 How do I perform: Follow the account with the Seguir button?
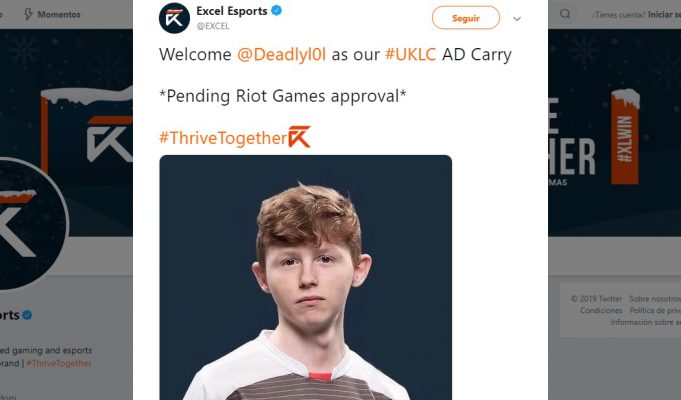(x=466, y=18)
